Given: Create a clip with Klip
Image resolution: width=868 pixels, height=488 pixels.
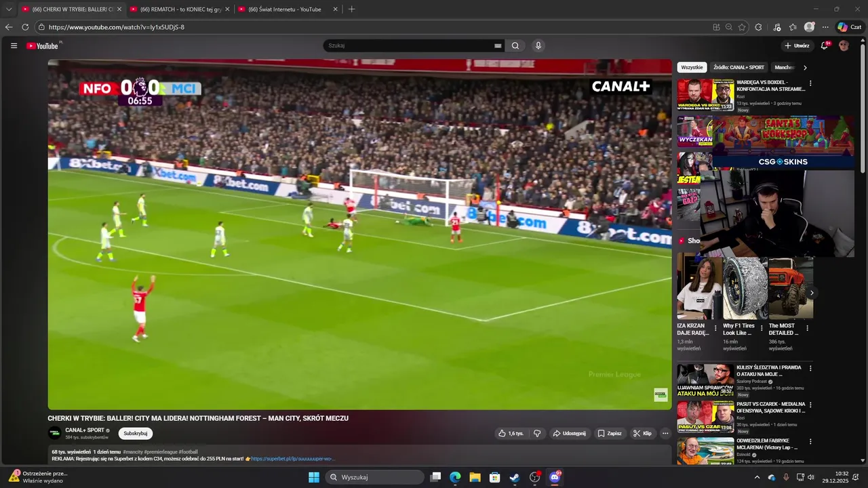Looking at the screenshot, I should (x=642, y=434).
